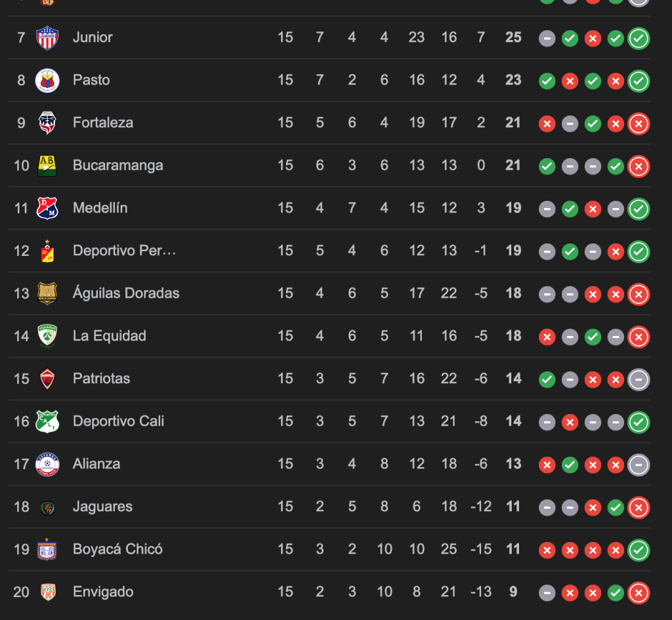Viewport: 672px width, 620px height.
Task: Click the Medellín DIM crest
Action: click(x=47, y=208)
